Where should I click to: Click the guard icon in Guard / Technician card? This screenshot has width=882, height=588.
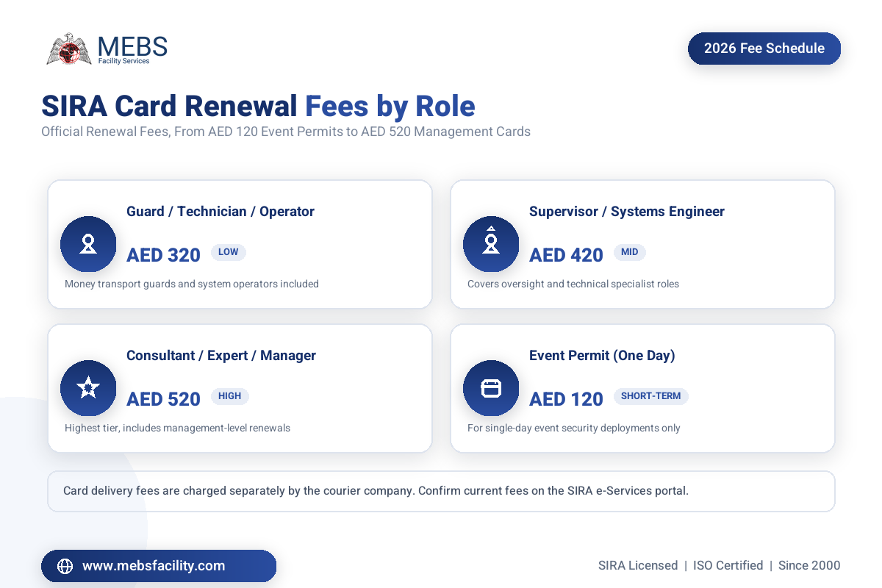click(x=88, y=244)
